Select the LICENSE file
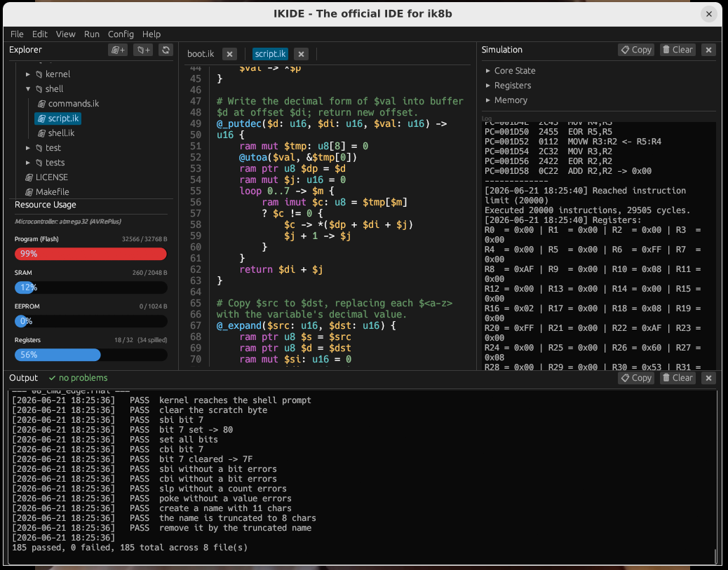The height and width of the screenshot is (570, 728). click(x=51, y=177)
